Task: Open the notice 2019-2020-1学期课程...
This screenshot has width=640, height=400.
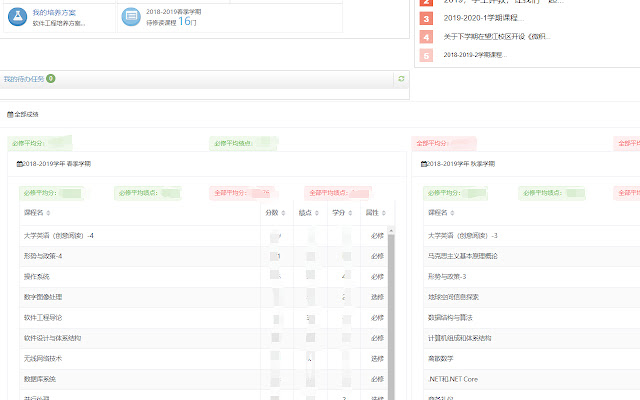Action: point(483,18)
